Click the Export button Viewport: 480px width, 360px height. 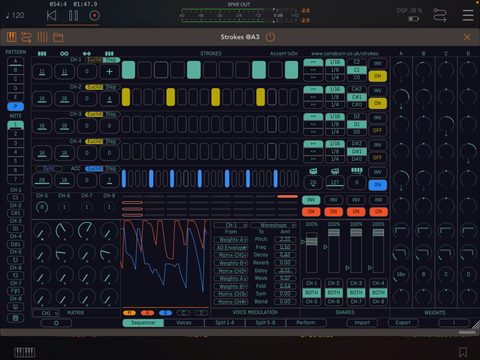tap(403, 323)
